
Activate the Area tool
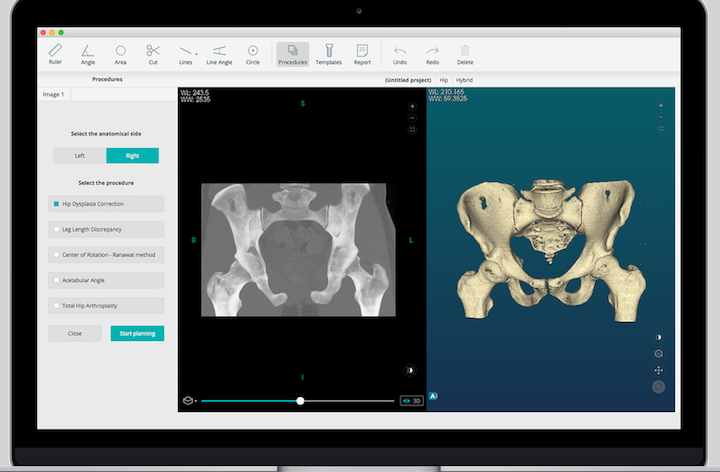click(120, 53)
